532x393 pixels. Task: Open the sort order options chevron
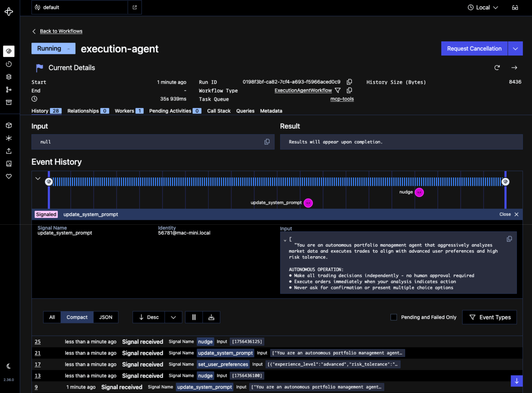click(x=173, y=317)
